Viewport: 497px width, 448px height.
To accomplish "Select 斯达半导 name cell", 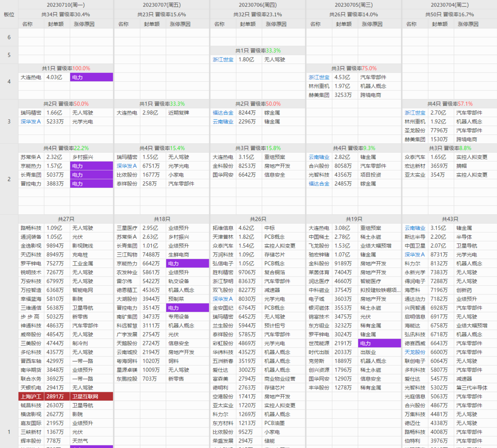I will pos(415,237).
